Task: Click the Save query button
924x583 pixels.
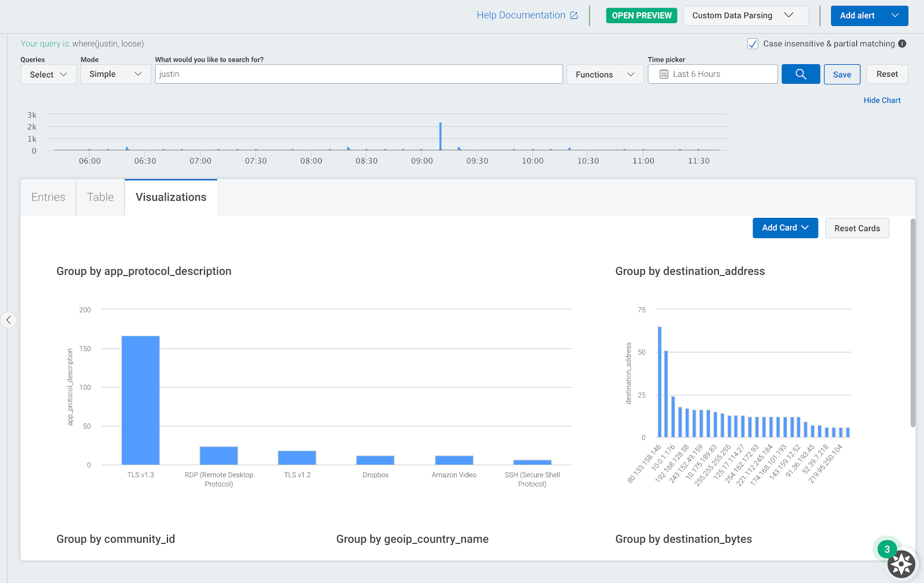Action: coord(841,75)
